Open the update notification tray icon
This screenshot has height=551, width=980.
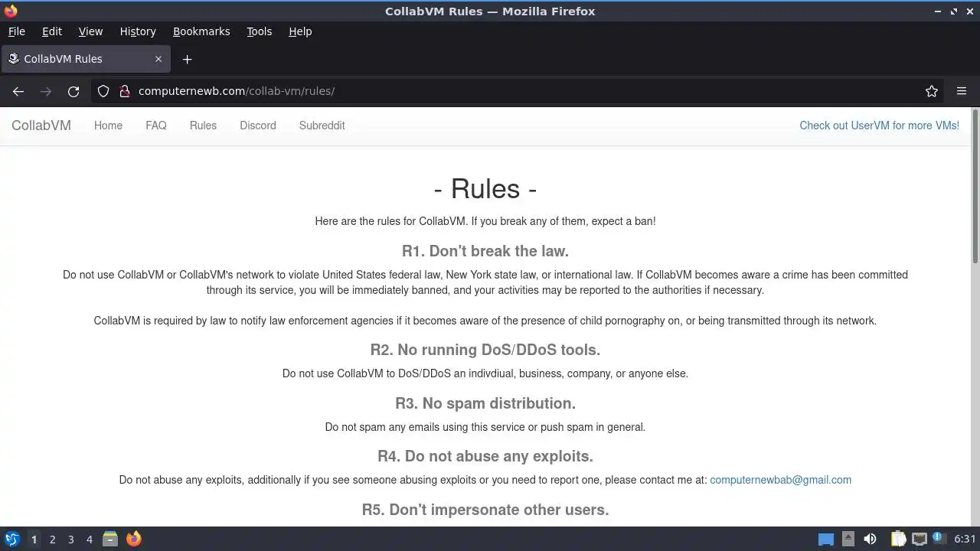point(939,539)
